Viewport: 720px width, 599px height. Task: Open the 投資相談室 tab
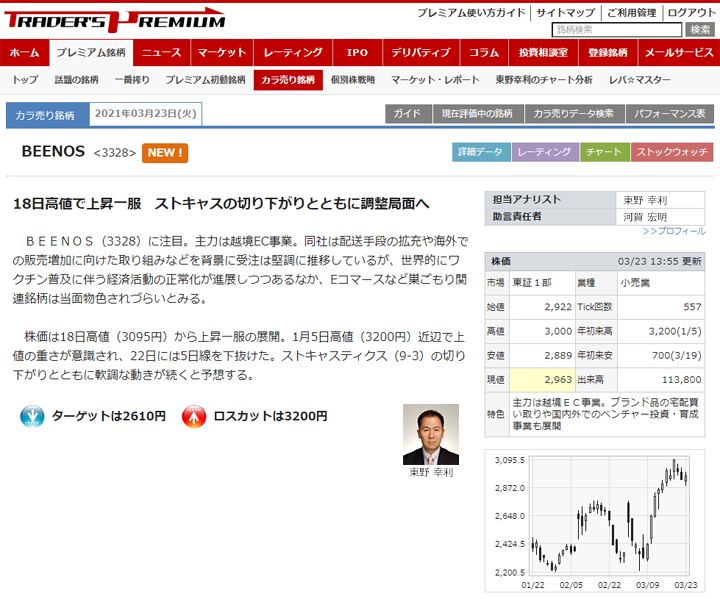(543, 53)
